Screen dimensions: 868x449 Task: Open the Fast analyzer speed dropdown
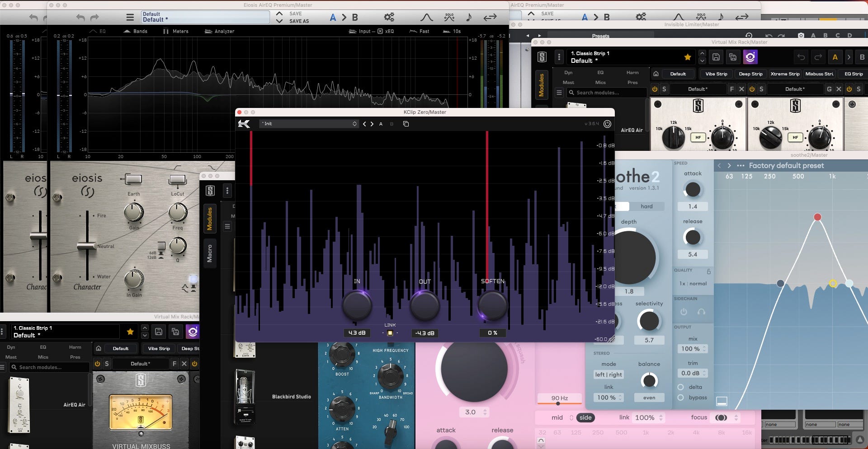coord(420,31)
